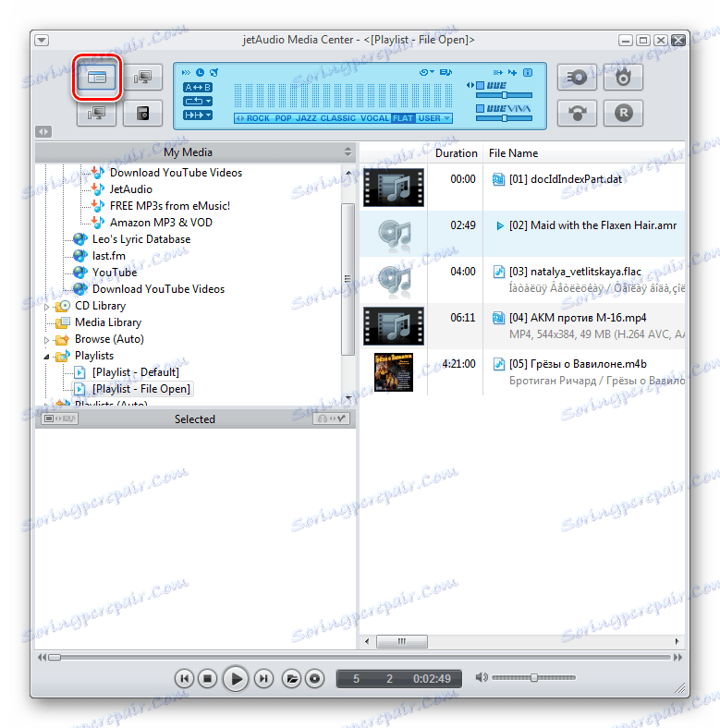The height and width of the screenshot is (728, 720).
Task: Click the arrow-plus icon above BBE
Action: tap(512, 72)
